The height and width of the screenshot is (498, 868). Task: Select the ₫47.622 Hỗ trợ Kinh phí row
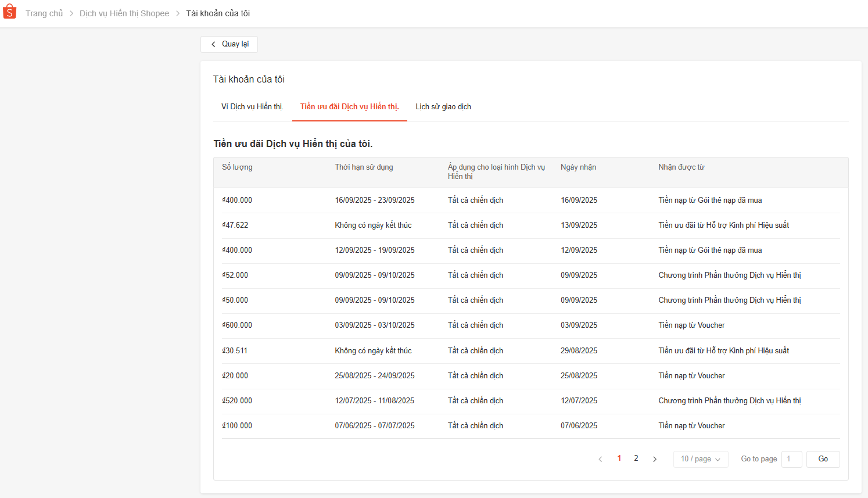(235, 225)
